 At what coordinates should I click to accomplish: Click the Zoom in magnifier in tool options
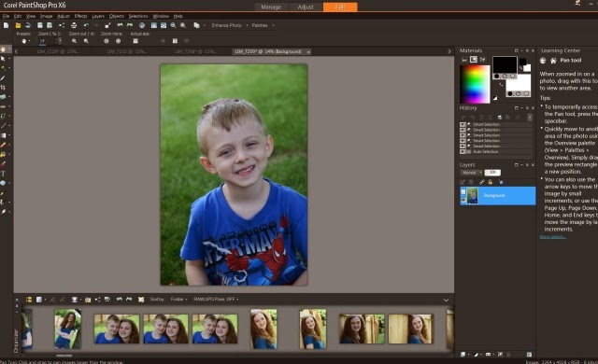coord(86,41)
